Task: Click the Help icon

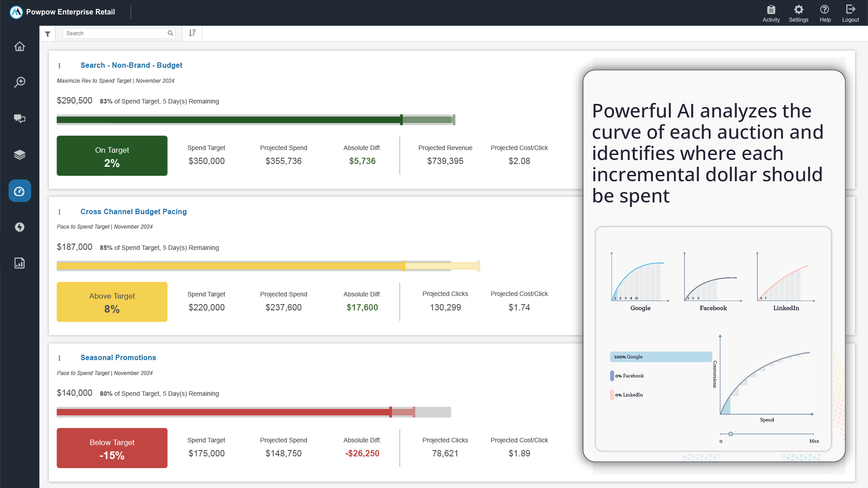Action: click(825, 14)
